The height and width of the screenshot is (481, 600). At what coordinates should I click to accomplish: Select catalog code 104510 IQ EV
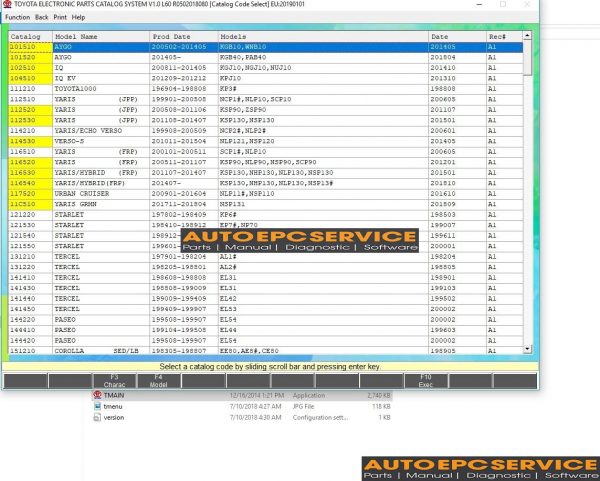click(30, 78)
